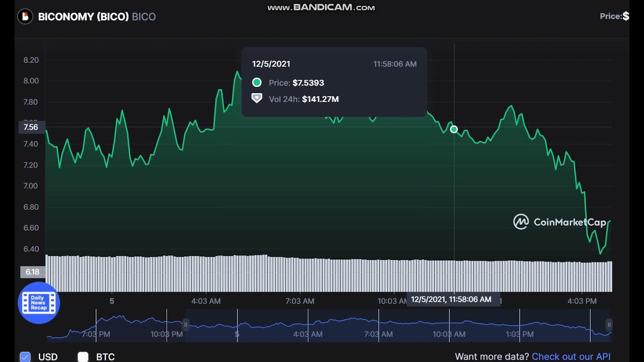Click the 7.40 y-axis label
The image size is (644, 362).
click(x=31, y=144)
